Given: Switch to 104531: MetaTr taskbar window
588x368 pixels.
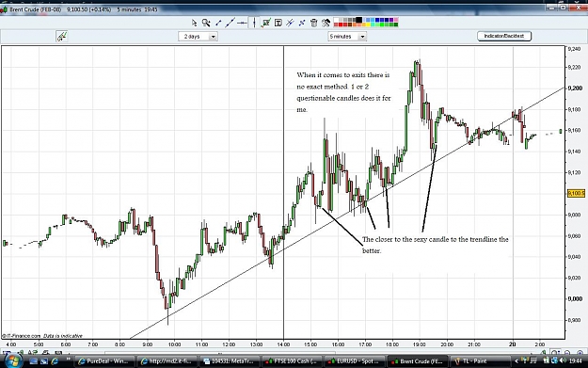Looking at the screenshot, I should click(230, 361).
